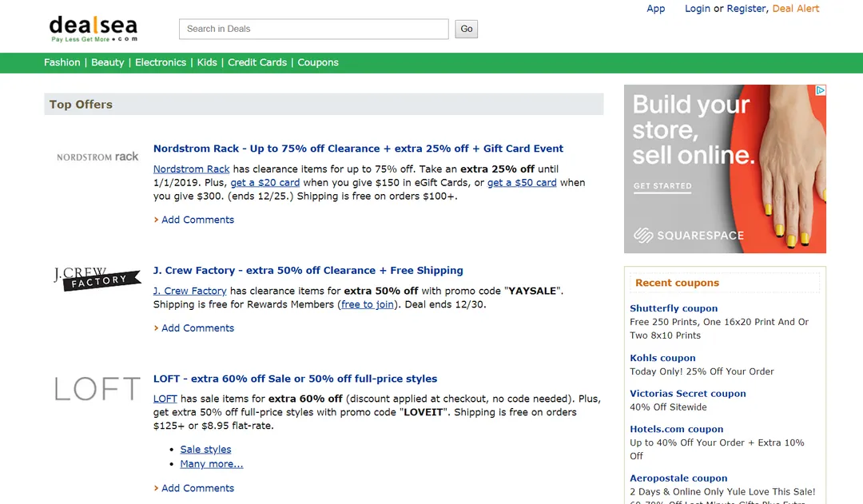The width and height of the screenshot is (863, 504).
Task: Click the J.Crew Factory logo
Action: click(97, 279)
